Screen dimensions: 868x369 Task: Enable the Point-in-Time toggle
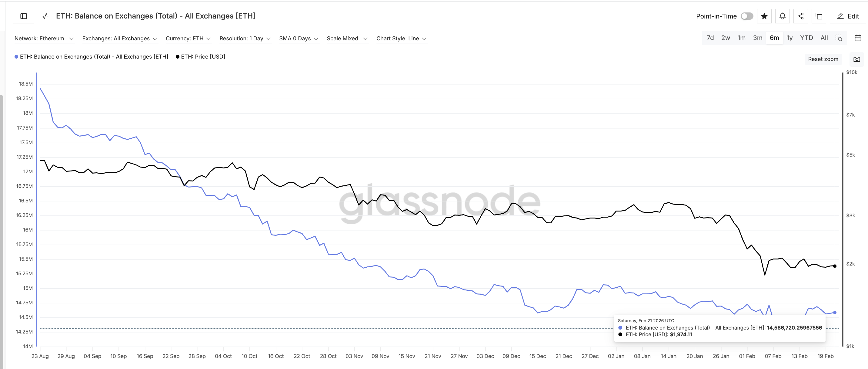click(747, 16)
